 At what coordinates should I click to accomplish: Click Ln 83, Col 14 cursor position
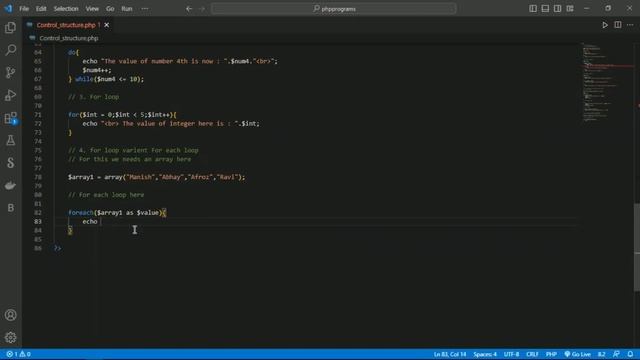pos(450,354)
